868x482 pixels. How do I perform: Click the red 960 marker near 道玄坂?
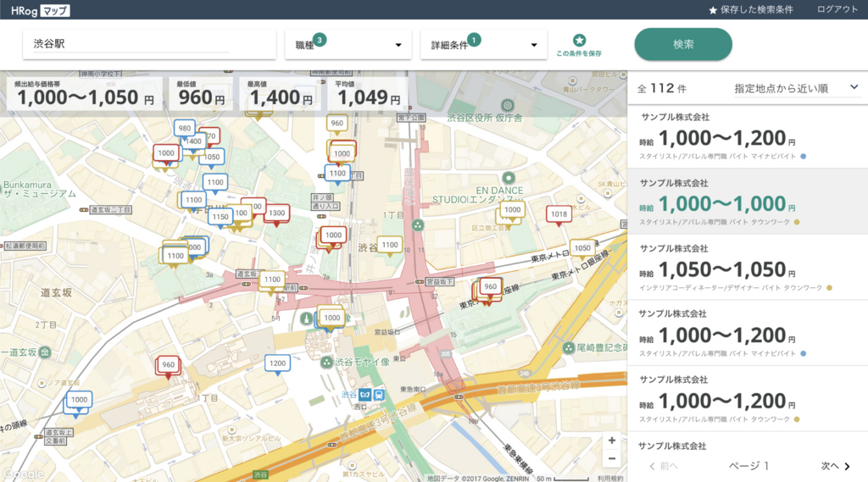168,365
